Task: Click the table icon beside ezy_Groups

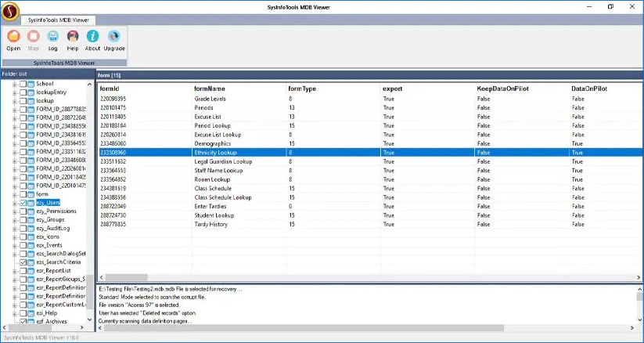Action: coord(31,220)
